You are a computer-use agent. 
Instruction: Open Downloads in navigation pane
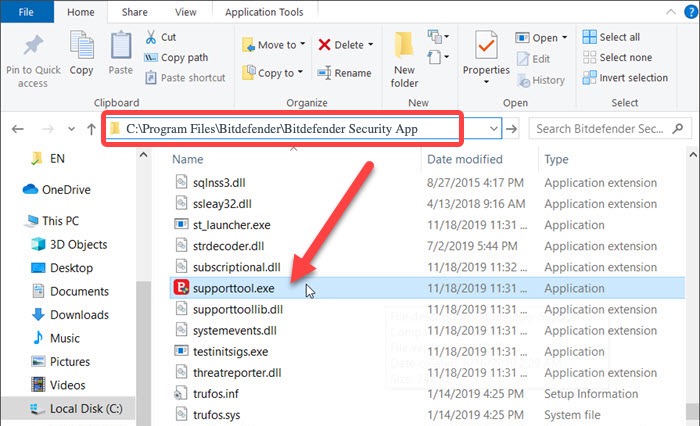coord(71,315)
